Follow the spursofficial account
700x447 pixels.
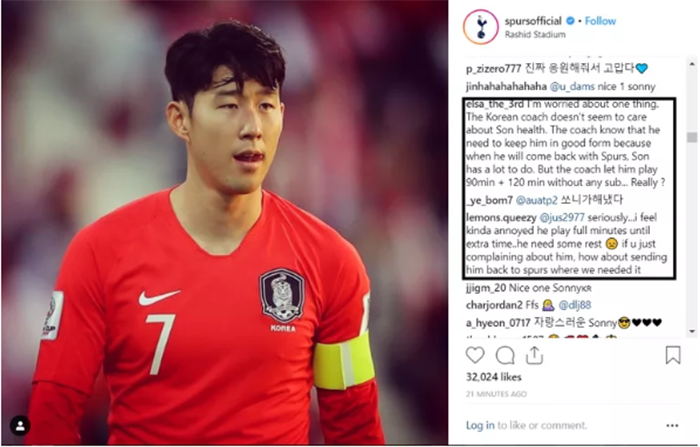pyautogui.click(x=600, y=21)
